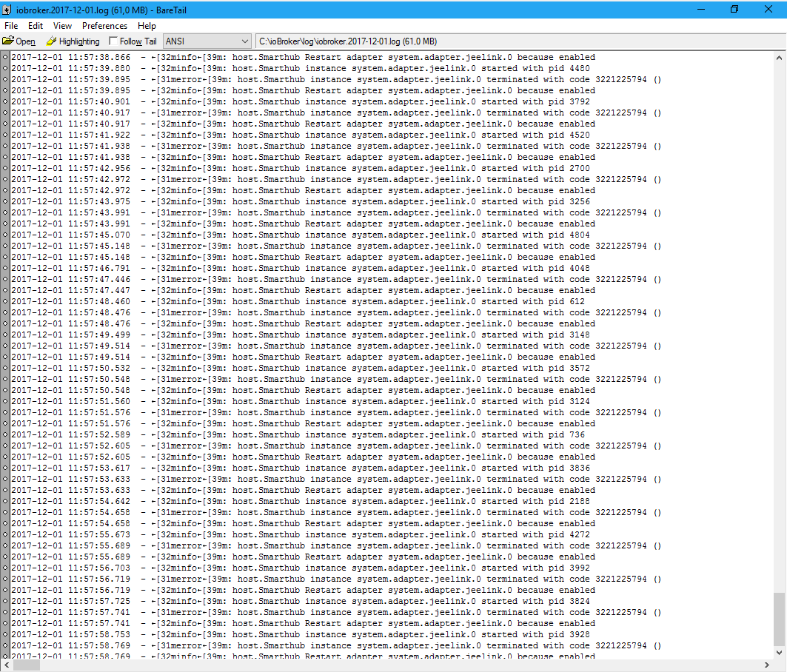The width and height of the screenshot is (787, 672).
Task: Enable the Follow Tail checkbox
Action: coord(113,41)
